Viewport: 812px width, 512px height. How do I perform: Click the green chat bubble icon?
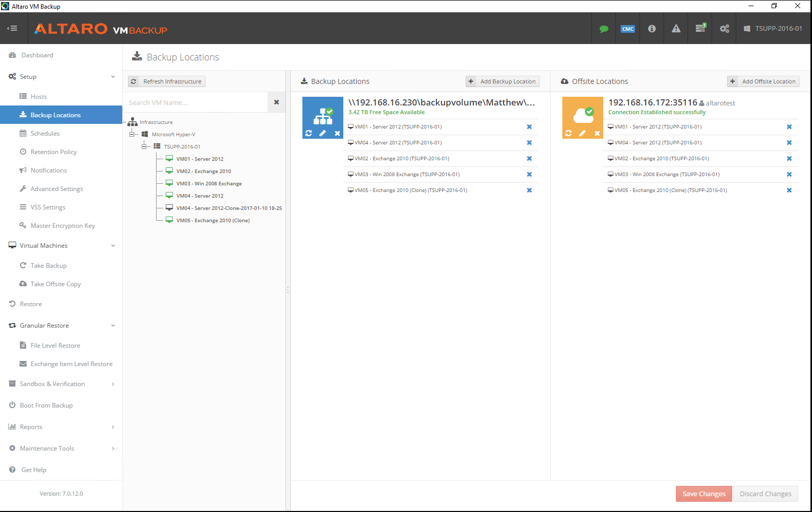(604, 29)
